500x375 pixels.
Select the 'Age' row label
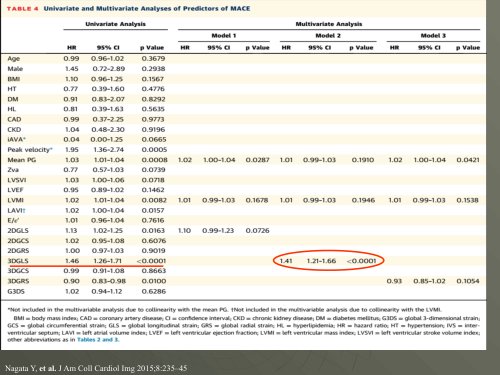coord(14,59)
